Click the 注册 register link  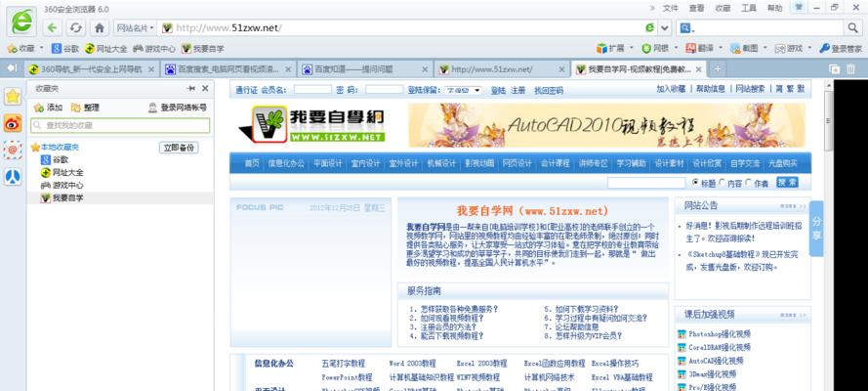click(517, 90)
